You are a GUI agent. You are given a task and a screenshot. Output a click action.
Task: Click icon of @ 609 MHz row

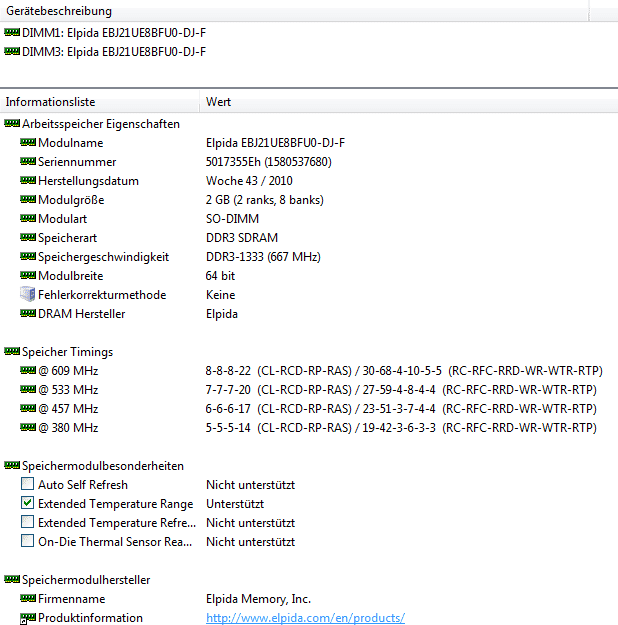(x=28, y=370)
